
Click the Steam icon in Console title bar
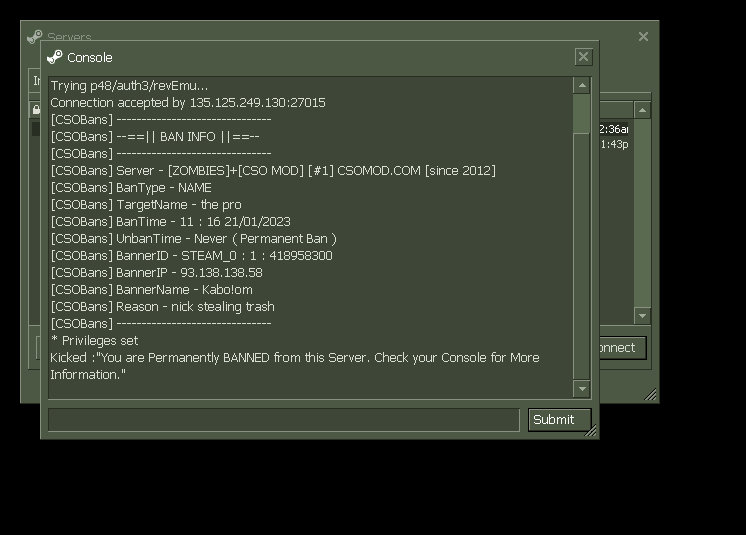coord(55,57)
